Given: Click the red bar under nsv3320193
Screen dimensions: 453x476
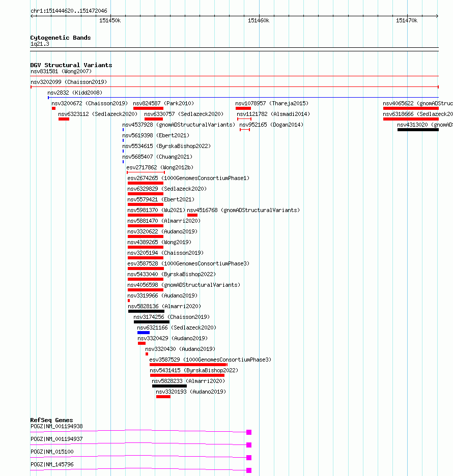Looking at the screenshot, I should (163, 397).
